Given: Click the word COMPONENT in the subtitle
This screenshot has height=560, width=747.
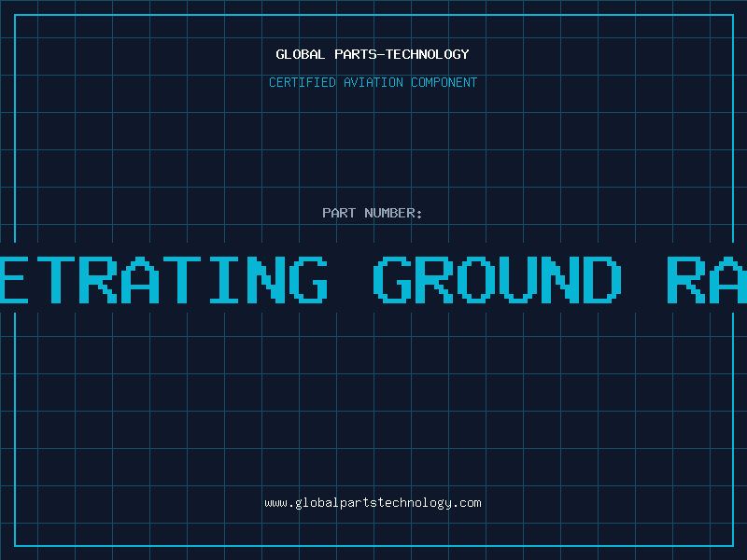Looking at the screenshot, I should coord(443,82).
